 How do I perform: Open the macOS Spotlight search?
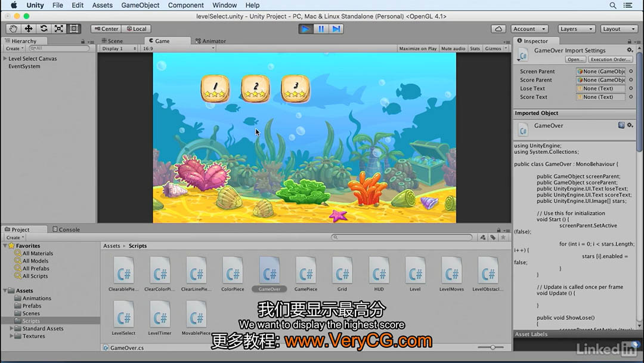(612, 5)
